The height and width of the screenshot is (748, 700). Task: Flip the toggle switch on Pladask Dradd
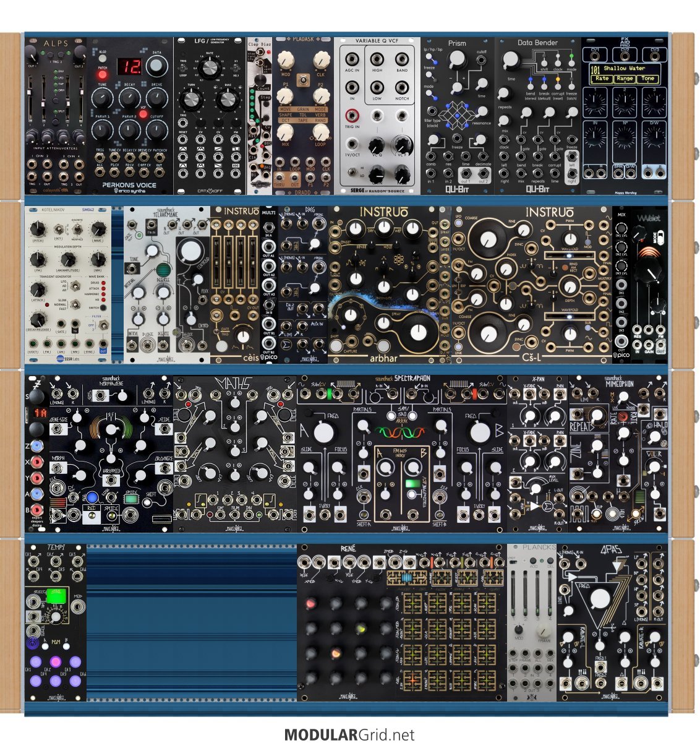click(x=303, y=80)
